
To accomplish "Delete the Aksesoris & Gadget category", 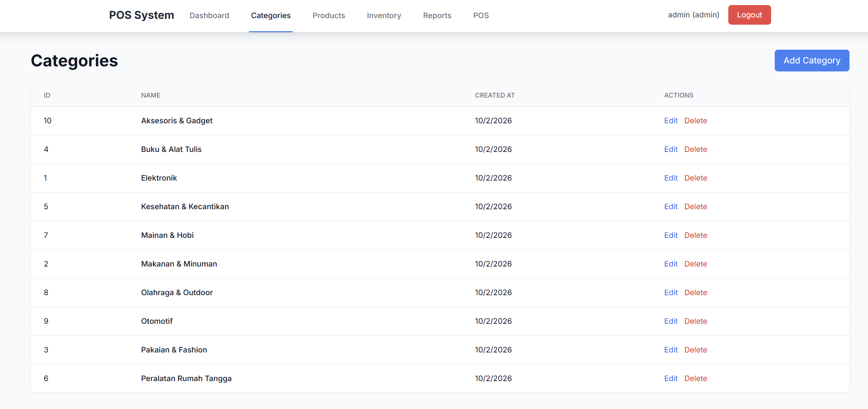I will pyautogui.click(x=696, y=121).
